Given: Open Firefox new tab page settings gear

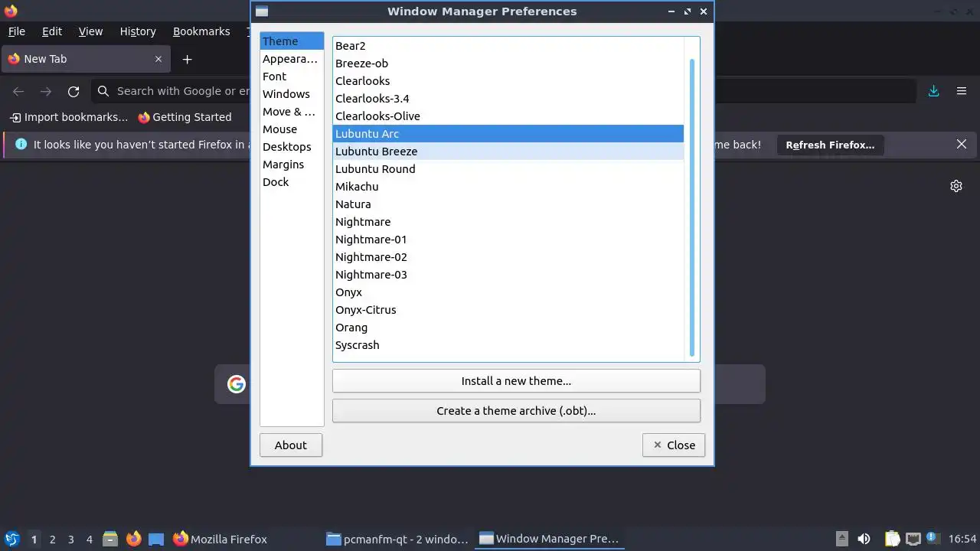Looking at the screenshot, I should (x=956, y=186).
